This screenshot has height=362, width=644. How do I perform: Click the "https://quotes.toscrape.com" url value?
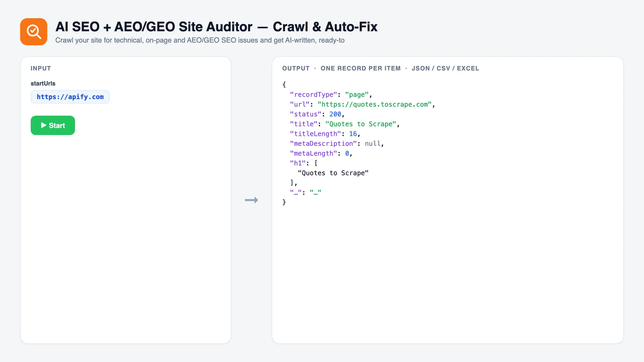pos(375,104)
